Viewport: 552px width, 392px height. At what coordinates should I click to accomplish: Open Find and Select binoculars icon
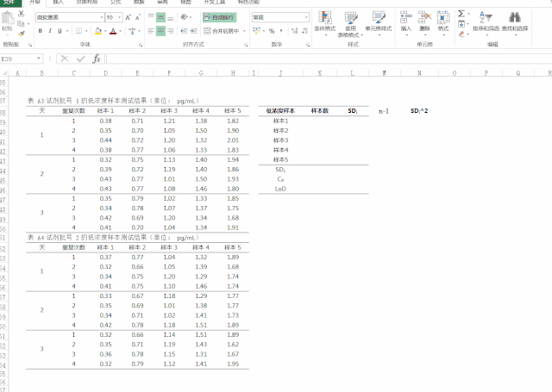[x=514, y=21]
